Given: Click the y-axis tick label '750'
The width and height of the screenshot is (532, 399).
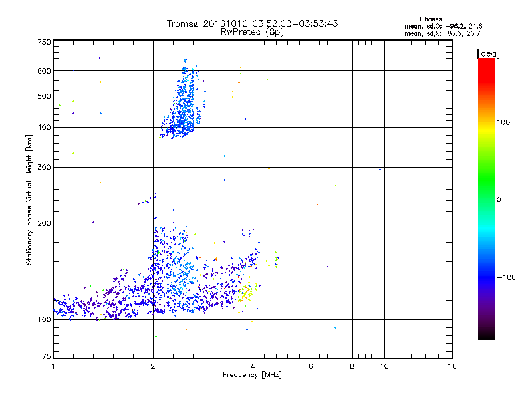Looking at the screenshot, I should [44, 42].
